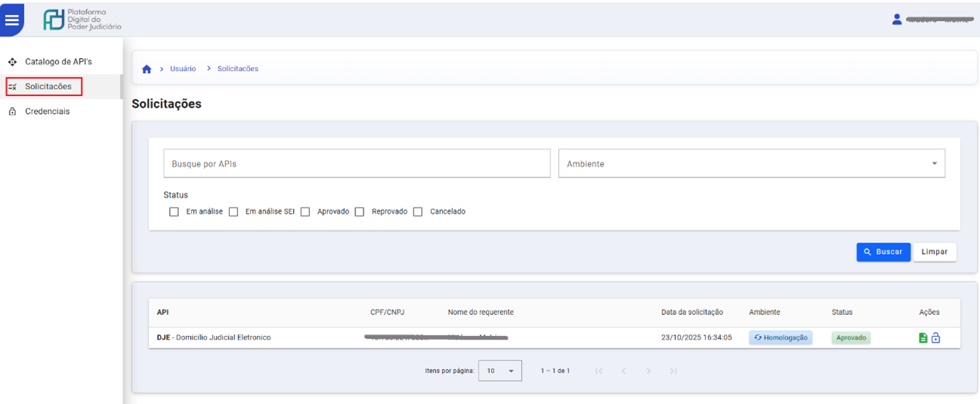Click the blue lock credentials icon
This screenshot has height=404, width=980.
click(x=936, y=338)
